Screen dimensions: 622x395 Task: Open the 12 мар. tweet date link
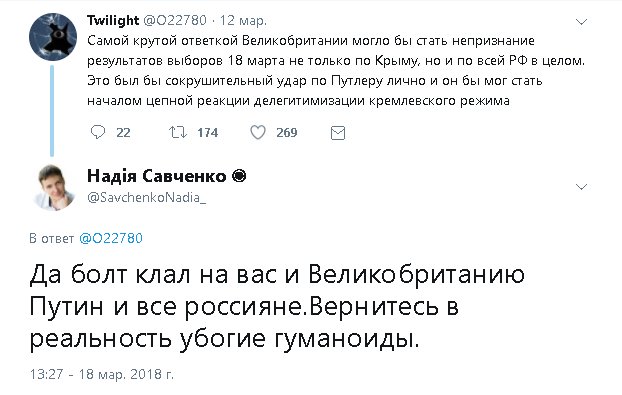[x=243, y=21]
